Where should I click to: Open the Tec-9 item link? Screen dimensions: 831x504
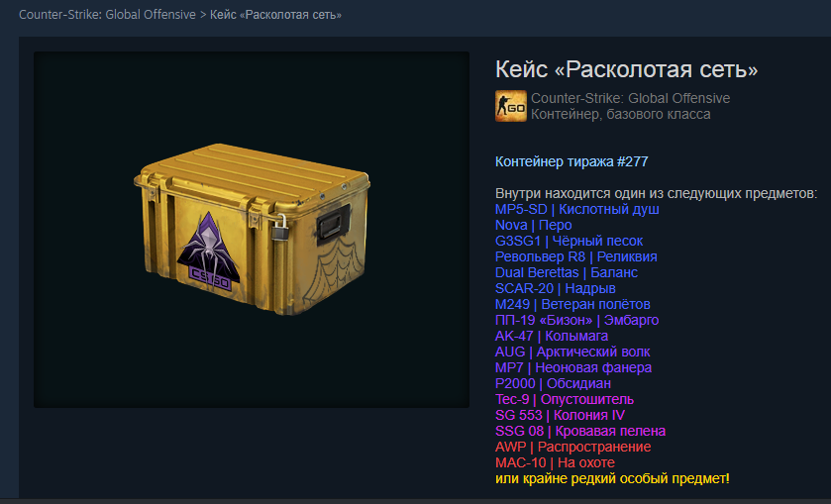pyautogui.click(x=565, y=400)
